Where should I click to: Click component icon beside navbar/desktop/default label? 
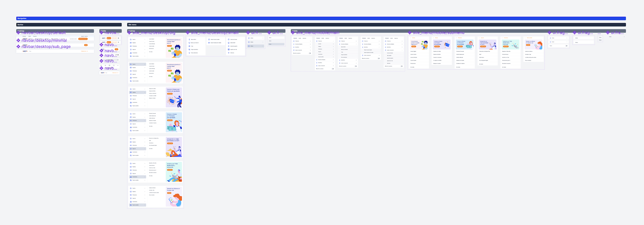click(18, 33)
